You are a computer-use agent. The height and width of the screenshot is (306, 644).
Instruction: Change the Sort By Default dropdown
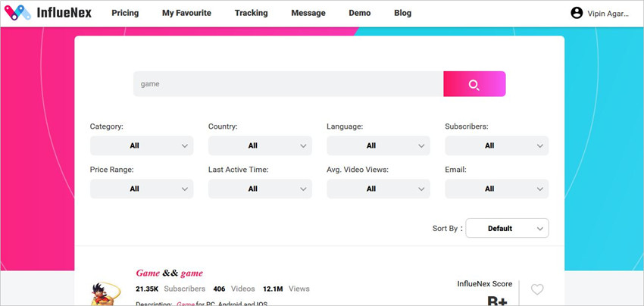507,228
